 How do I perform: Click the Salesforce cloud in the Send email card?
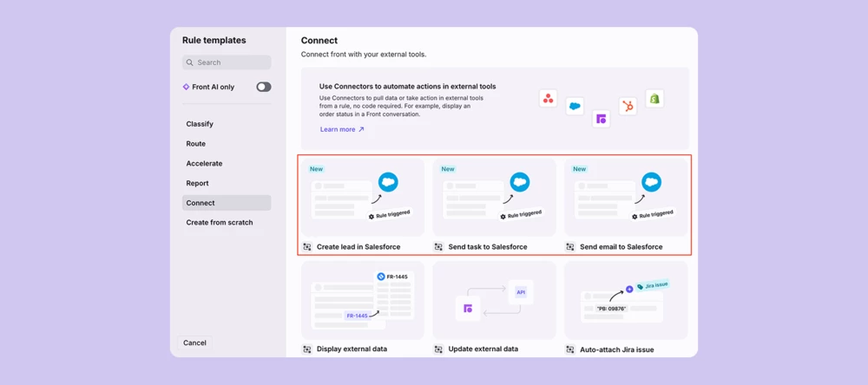pyautogui.click(x=652, y=182)
